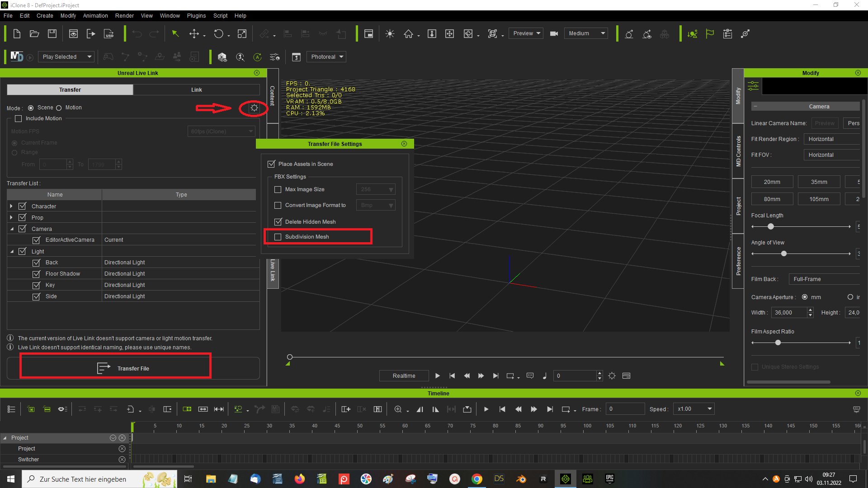Close the Unreal Live Link panel
Viewport: 868px width, 488px height.
point(257,73)
